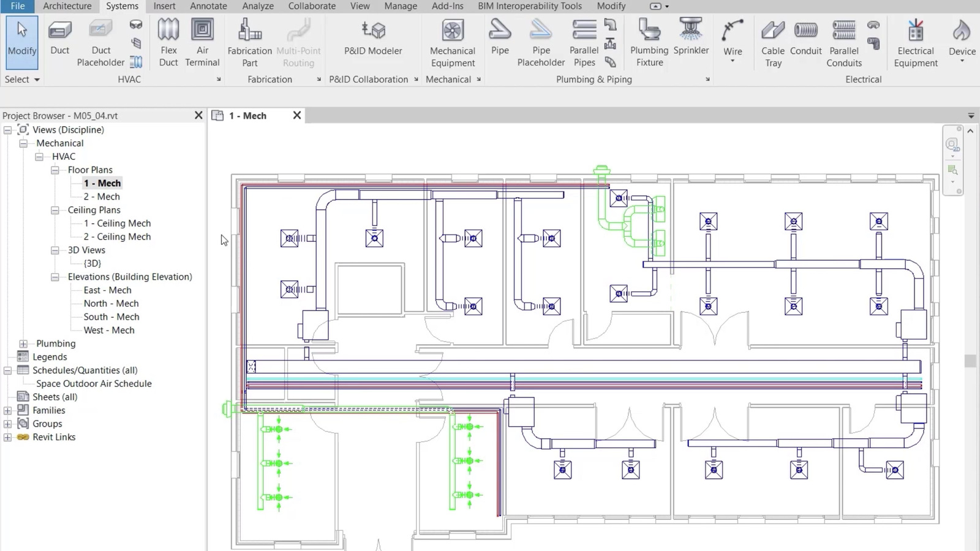The width and height of the screenshot is (980, 551).
Task: Close the Project Browser panel
Action: [198, 115]
